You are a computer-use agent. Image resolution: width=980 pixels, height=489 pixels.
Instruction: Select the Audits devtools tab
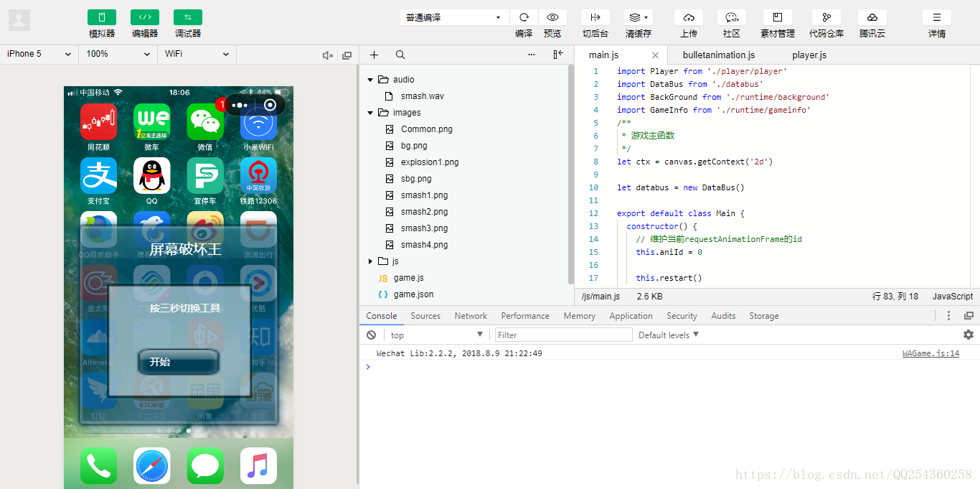coord(723,316)
